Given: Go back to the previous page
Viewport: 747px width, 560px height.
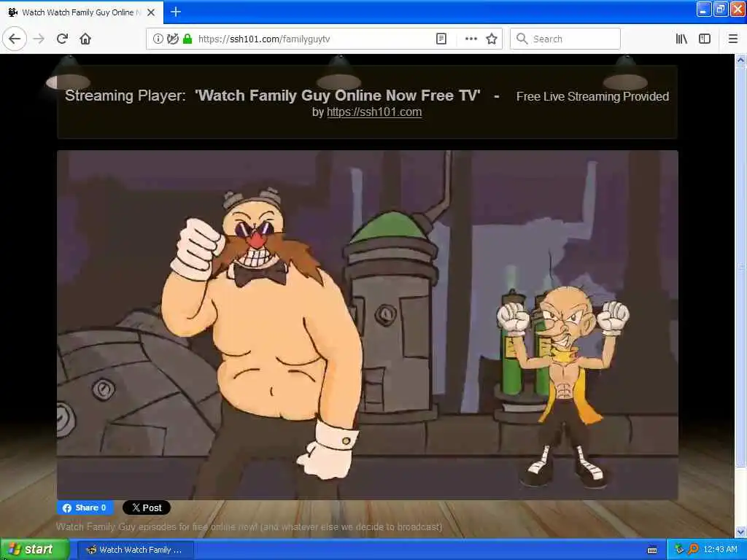Looking at the screenshot, I should click(x=15, y=39).
